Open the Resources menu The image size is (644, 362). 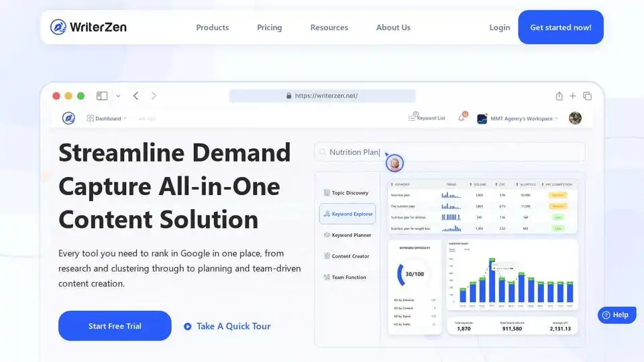(329, 27)
